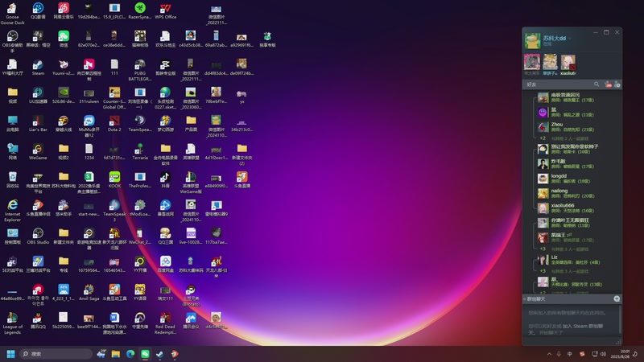Select the Counter-Strike Global Offensive icon
The height and width of the screenshot is (362, 644).
[x=114, y=97]
